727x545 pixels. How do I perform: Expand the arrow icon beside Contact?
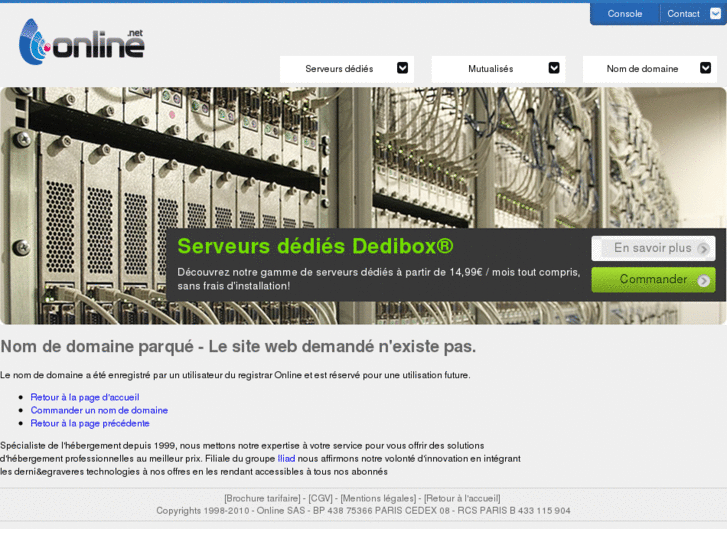(715, 13)
